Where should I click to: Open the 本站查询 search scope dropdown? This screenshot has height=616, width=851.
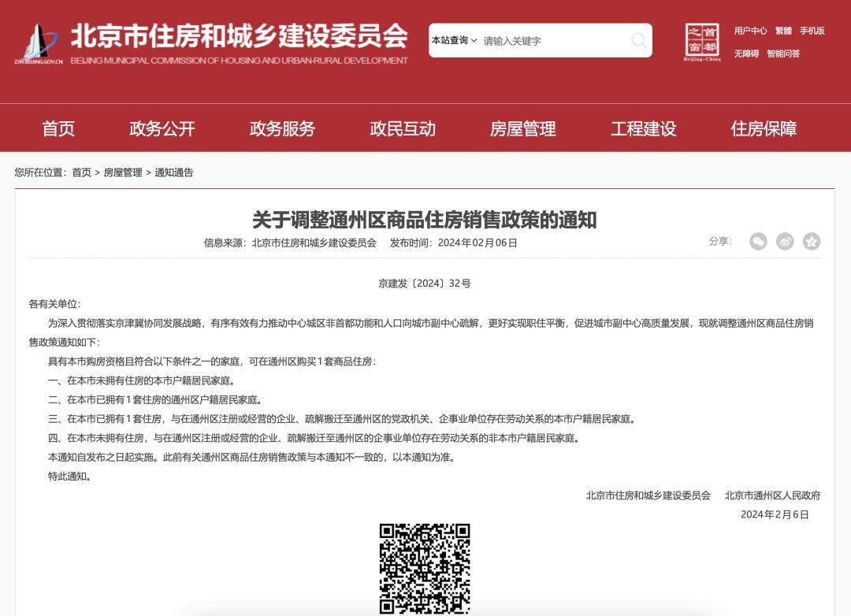coord(454,40)
